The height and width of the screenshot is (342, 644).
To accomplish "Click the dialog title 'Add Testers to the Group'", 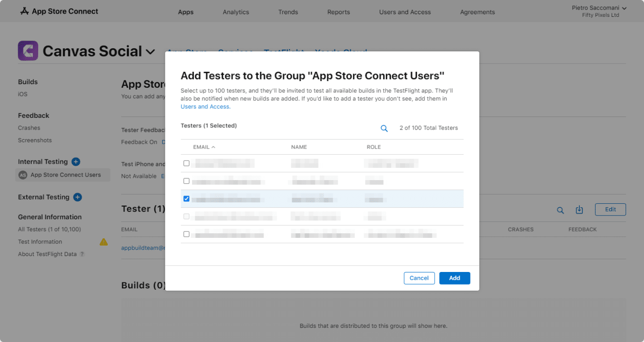I will (313, 75).
